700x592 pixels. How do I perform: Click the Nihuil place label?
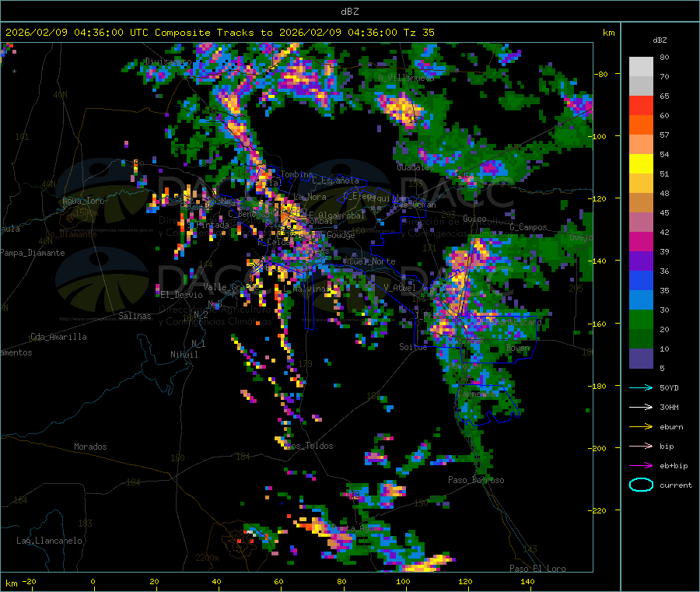pyautogui.click(x=184, y=355)
